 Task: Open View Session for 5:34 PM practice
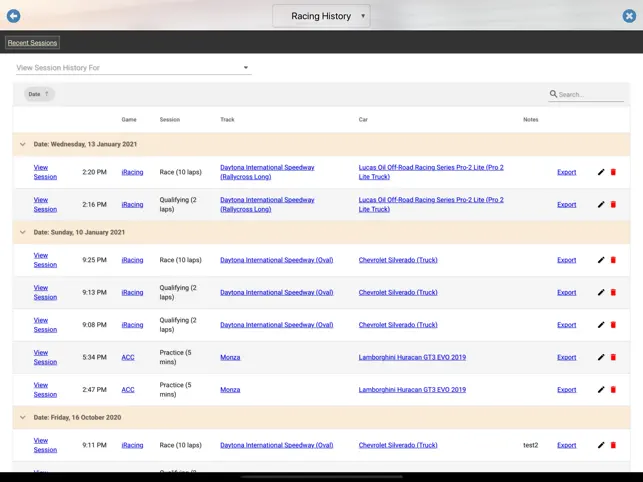point(45,357)
